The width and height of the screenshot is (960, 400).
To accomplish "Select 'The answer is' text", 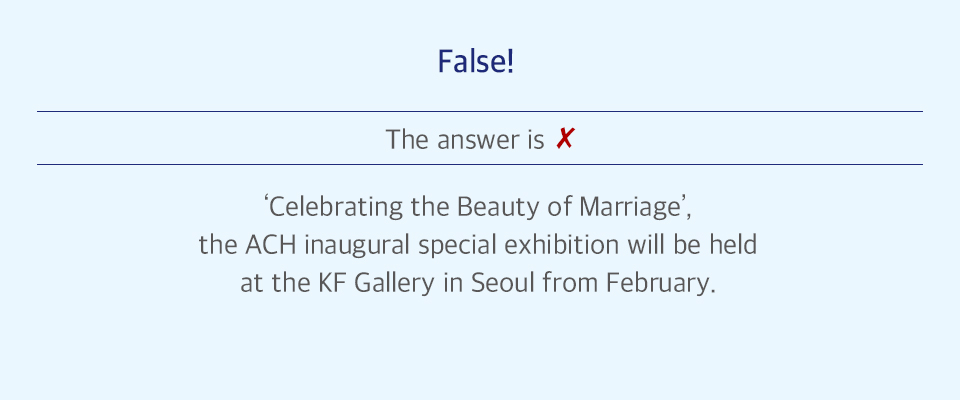I will click(x=465, y=140).
